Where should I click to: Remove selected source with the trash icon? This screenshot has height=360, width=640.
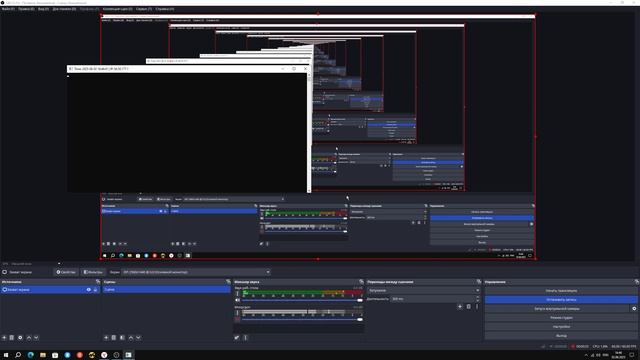coord(12,338)
